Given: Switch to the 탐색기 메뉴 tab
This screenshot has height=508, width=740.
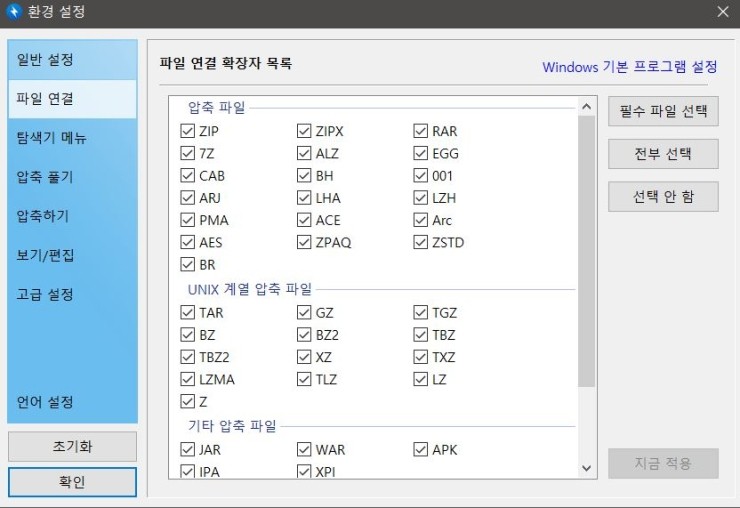Looking at the screenshot, I should point(72,138).
